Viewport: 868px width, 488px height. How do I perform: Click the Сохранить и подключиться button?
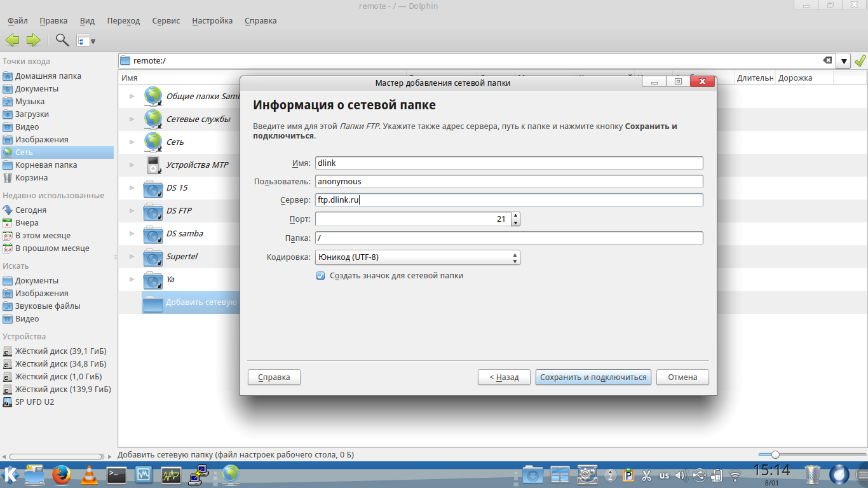(593, 377)
